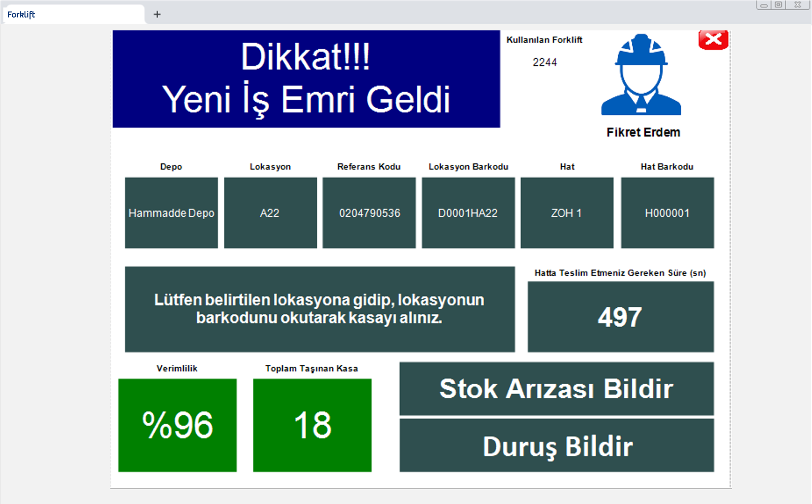Click the H000001 line barcode tile
Viewport: 812px width, 504px height.
(x=667, y=212)
